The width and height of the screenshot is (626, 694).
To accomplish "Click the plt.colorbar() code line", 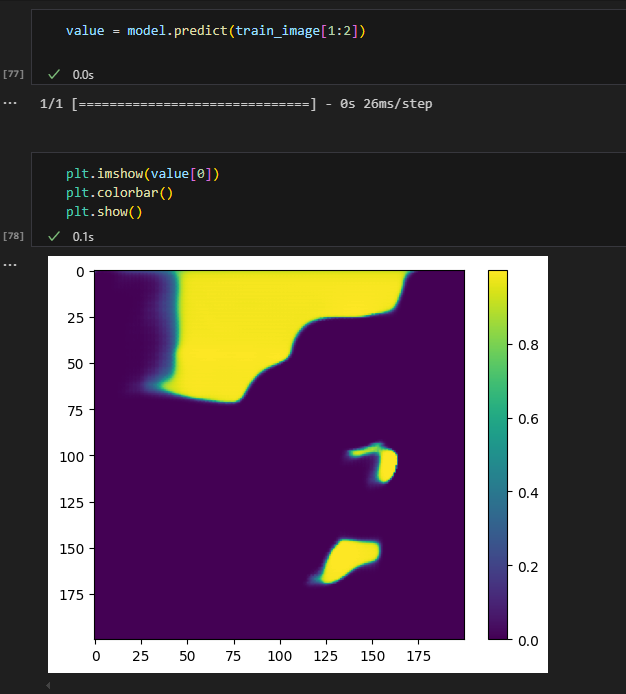I will (x=120, y=193).
